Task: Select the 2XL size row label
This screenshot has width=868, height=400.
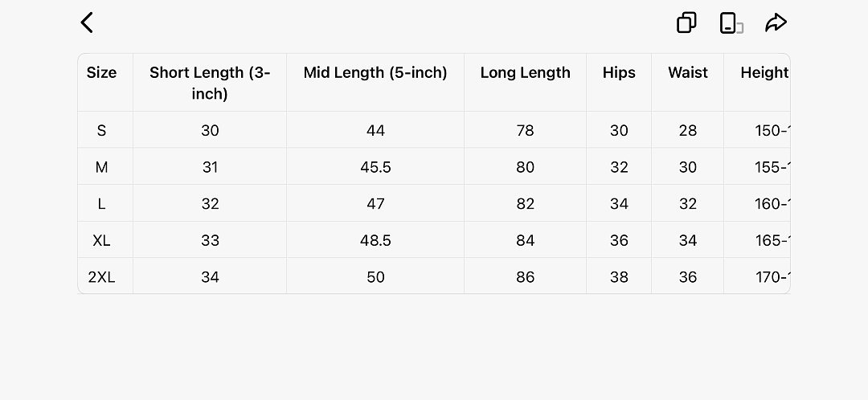Action: pyautogui.click(x=102, y=276)
